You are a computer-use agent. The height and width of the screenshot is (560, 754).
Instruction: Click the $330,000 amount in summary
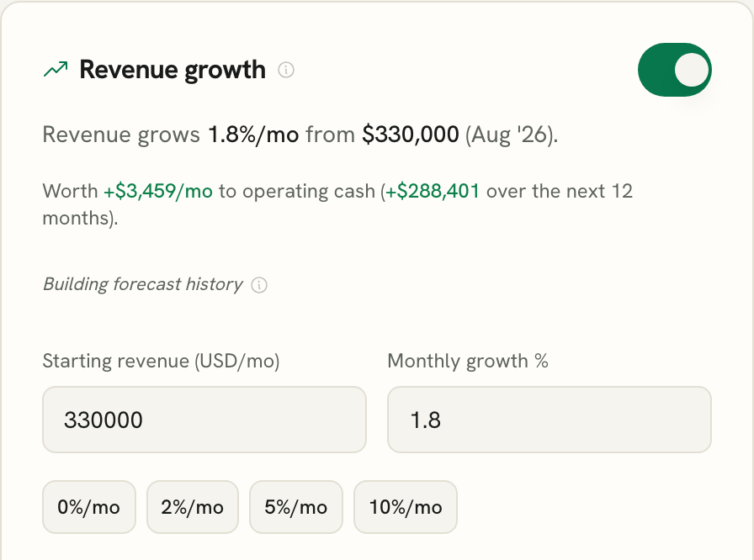coord(411,135)
